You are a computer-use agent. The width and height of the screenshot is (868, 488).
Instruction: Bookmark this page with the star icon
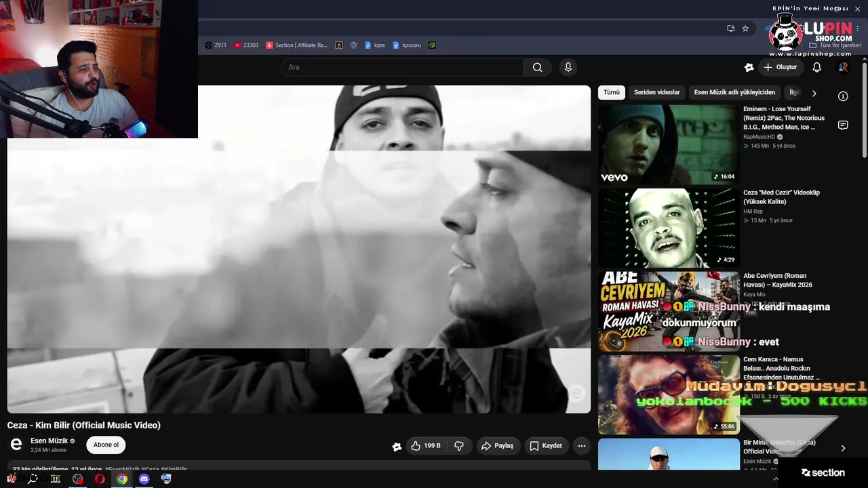click(x=745, y=28)
